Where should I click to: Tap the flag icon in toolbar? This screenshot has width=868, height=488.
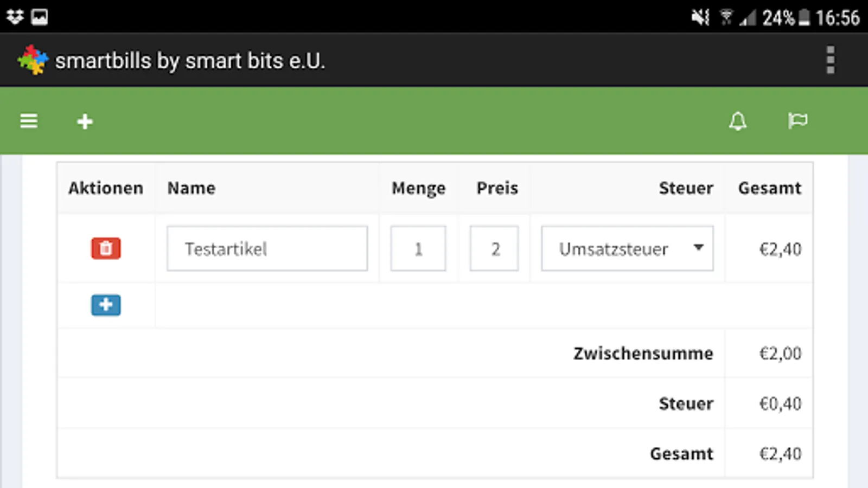797,120
